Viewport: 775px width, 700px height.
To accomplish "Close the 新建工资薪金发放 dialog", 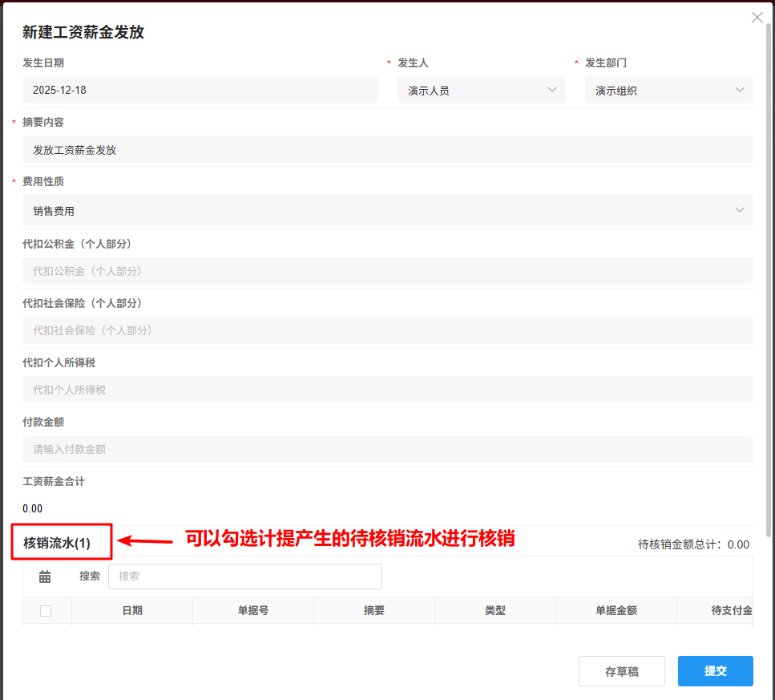I will [x=757, y=17].
